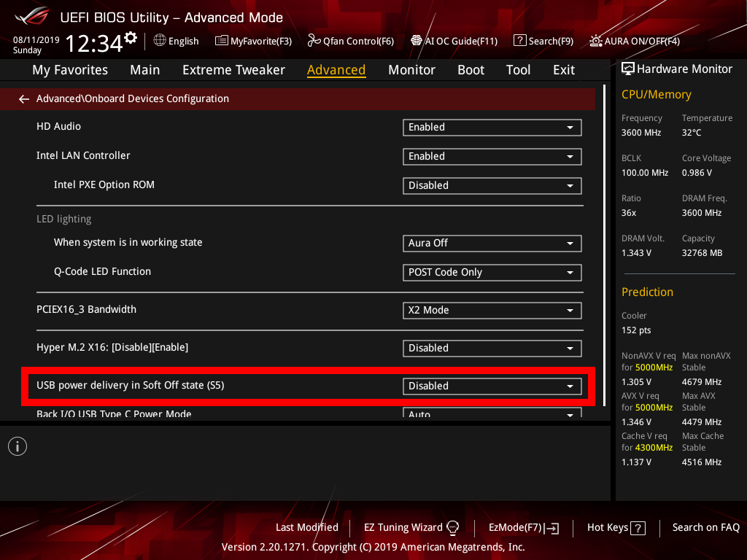The width and height of the screenshot is (747, 560).
Task: Click the info circle icon
Action: coord(18,446)
